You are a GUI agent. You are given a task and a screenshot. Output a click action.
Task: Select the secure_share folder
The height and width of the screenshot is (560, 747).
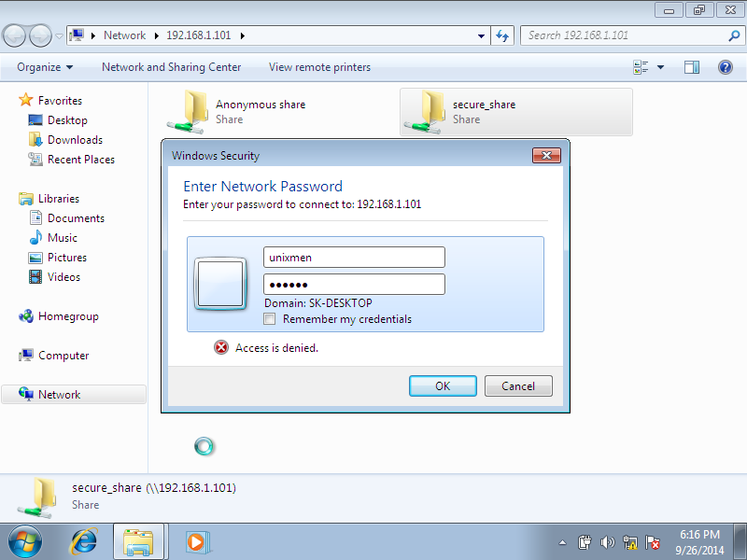[x=516, y=112]
